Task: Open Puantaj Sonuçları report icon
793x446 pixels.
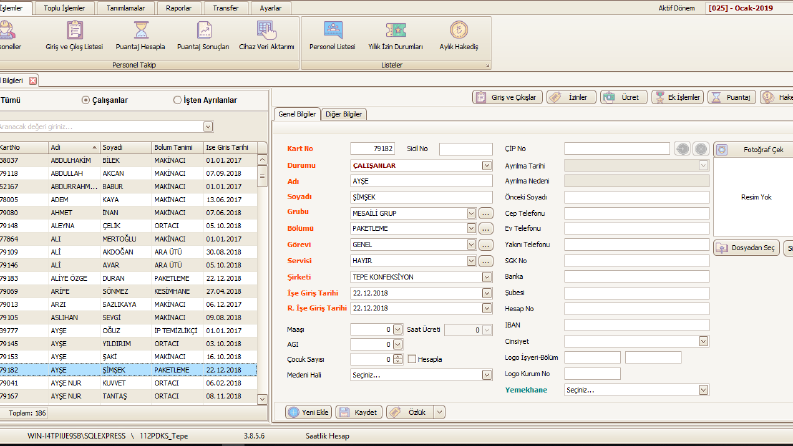Action: pyautogui.click(x=203, y=35)
